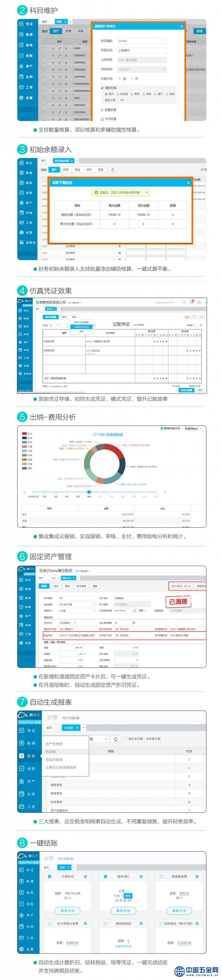Open 设置 in the 科目维护 screenshot sidebar
Screen dimensions: 222x980
pyautogui.click(x=26, y=98)
